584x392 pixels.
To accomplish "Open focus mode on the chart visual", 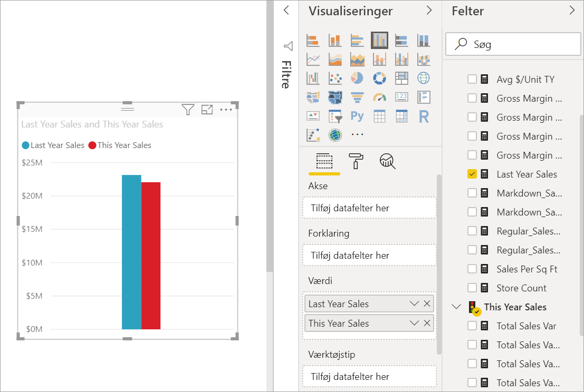I will (207, 110).
